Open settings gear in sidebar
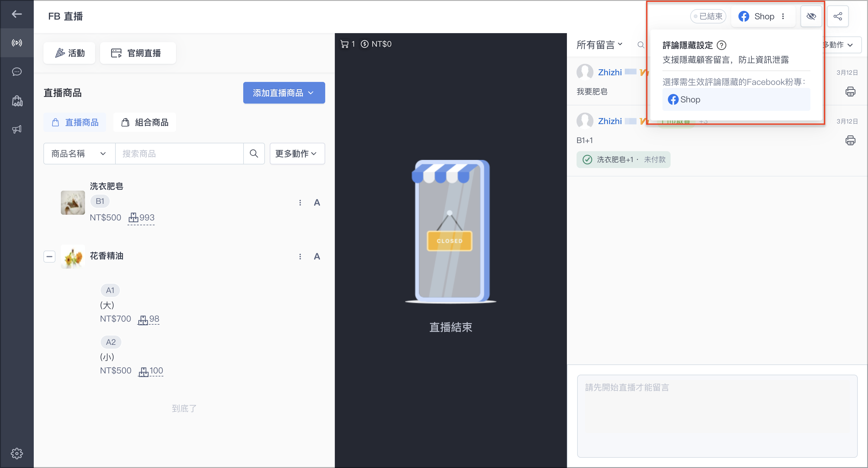Screen dimensions: 868x468 [17, 453]
